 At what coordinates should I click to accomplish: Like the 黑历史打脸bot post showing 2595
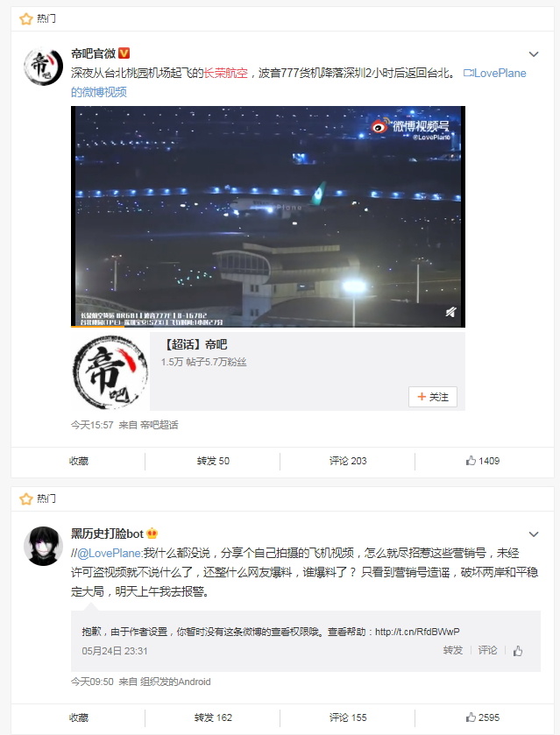point(483,717)
